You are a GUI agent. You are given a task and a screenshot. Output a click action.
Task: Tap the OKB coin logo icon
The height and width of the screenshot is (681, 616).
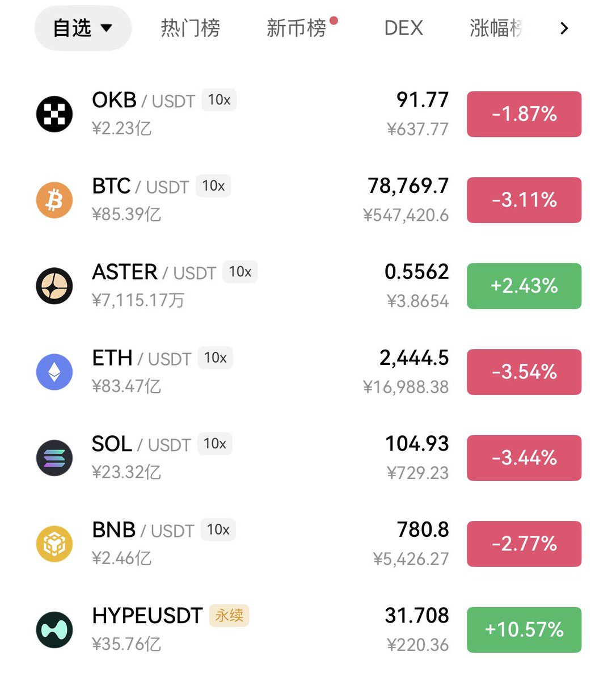pos(54,114)
